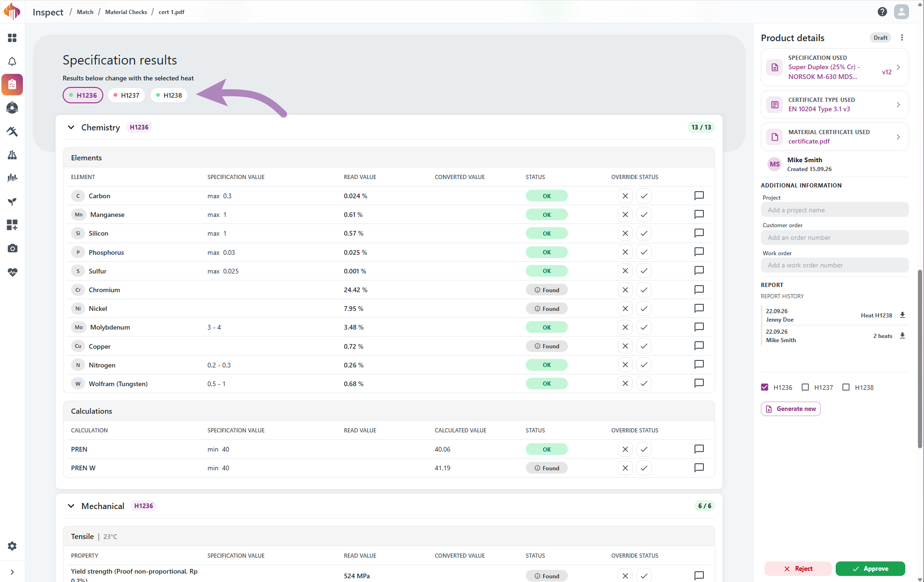Click Generate new report button

(791, 409)
